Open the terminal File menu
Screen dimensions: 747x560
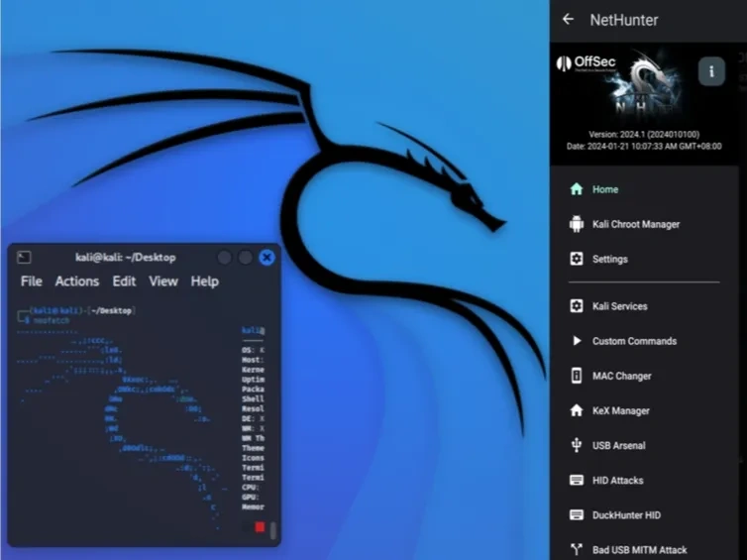32,281
